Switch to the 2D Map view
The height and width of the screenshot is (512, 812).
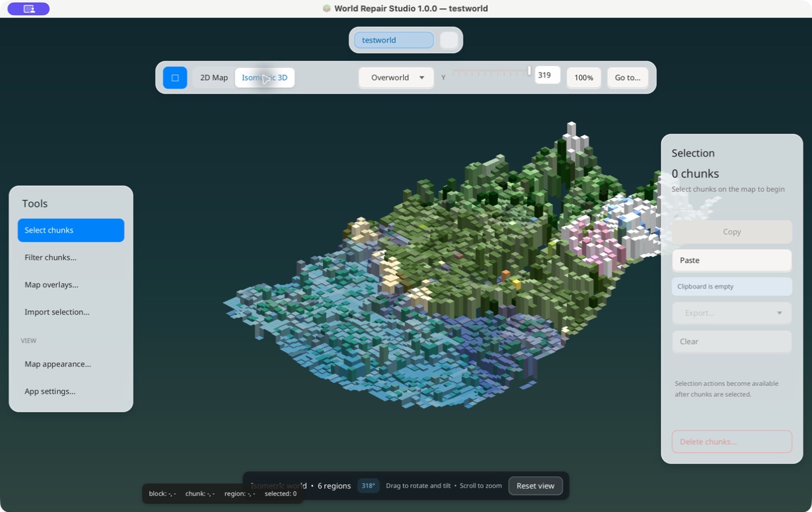pos(214,77)
